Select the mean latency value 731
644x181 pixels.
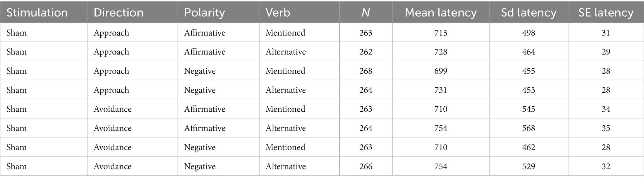[441, 90]
